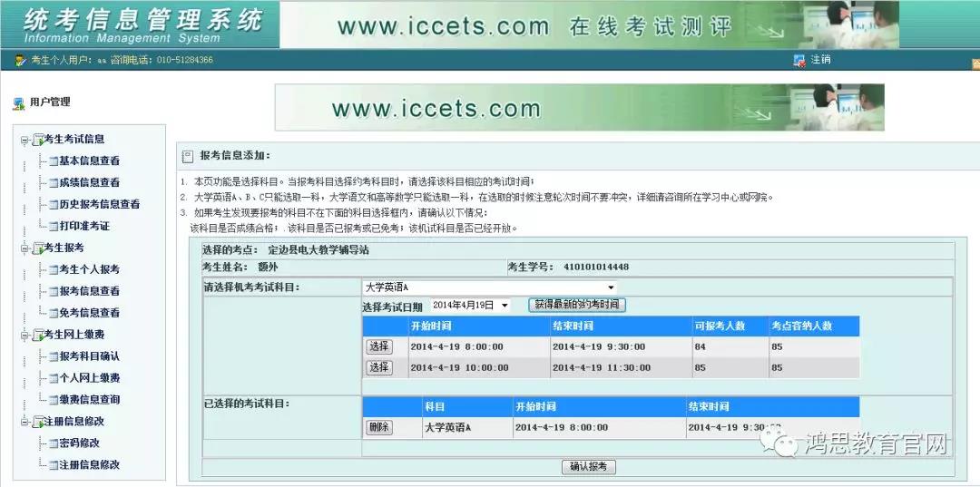The image size is (980, 487).
Task: Click student ID 410101014448
Action: click(x=596, y=267)
